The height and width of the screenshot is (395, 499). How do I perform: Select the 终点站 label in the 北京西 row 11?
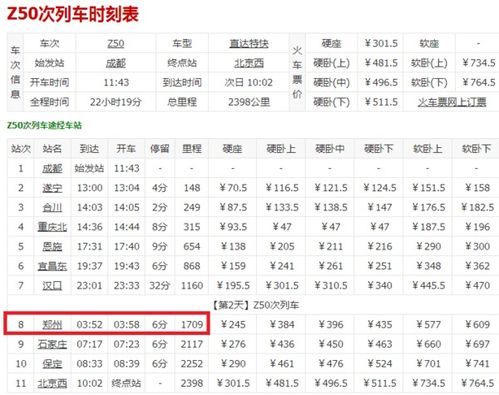coord(126,383)
